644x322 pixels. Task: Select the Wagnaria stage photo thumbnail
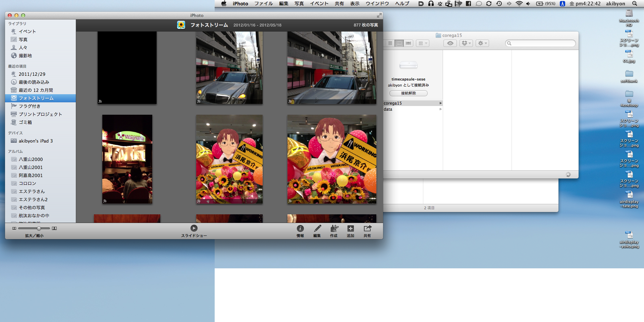pyautogui.click(x=127, y=159)
